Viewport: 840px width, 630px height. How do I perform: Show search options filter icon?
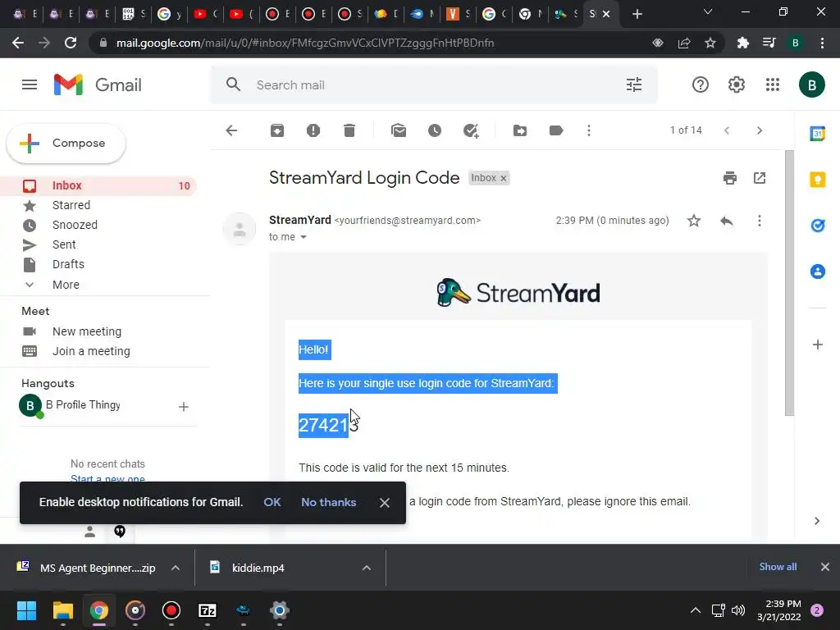pos(634,84)
